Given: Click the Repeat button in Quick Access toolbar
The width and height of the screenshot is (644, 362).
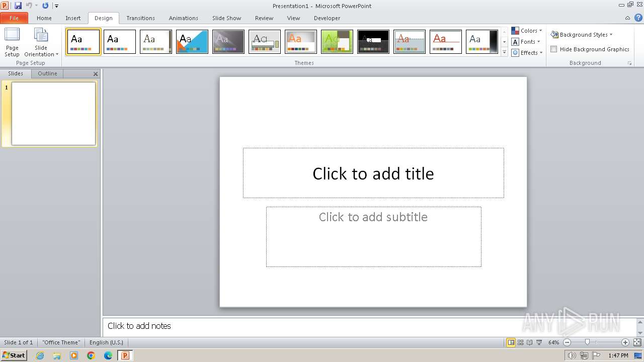Looking at the screenshot, I should (x=45, y=6).
